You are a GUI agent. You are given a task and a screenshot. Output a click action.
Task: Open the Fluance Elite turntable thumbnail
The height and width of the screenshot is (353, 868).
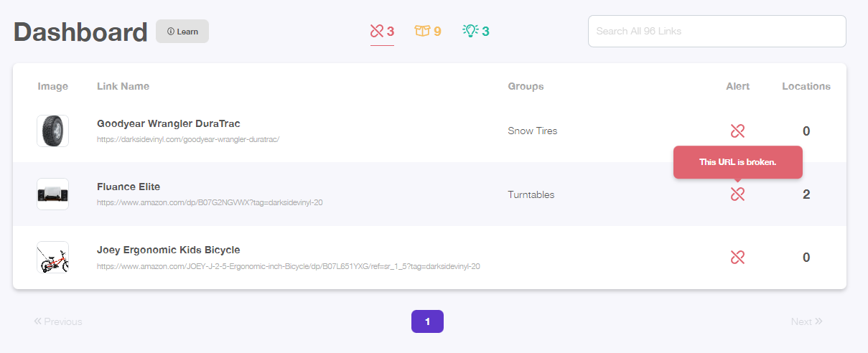click(x=52, y=194)
